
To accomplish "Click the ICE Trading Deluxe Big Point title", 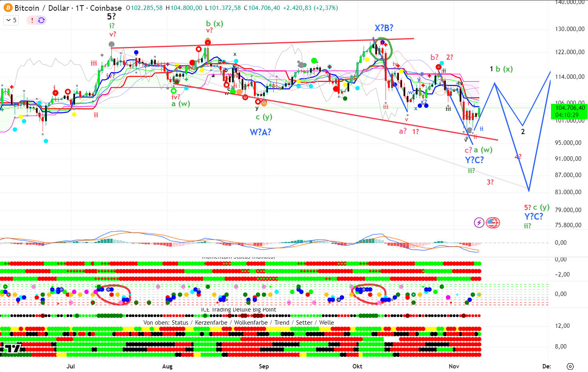I will 238,310.
